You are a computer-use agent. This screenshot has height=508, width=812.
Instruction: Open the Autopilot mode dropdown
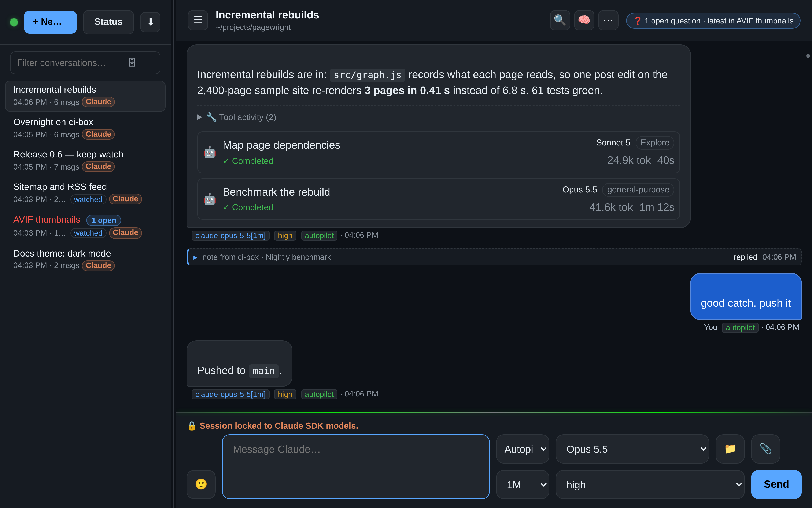[523, 449]
